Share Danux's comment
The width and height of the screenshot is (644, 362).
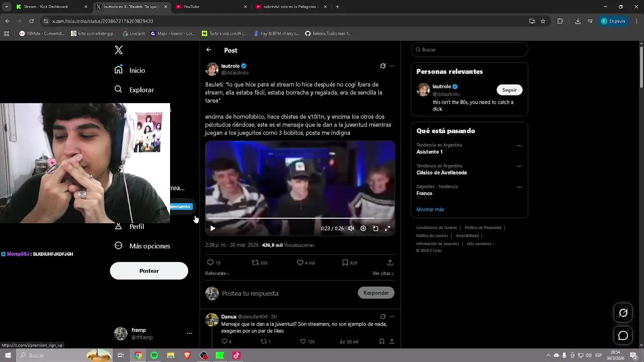[391, 341]
